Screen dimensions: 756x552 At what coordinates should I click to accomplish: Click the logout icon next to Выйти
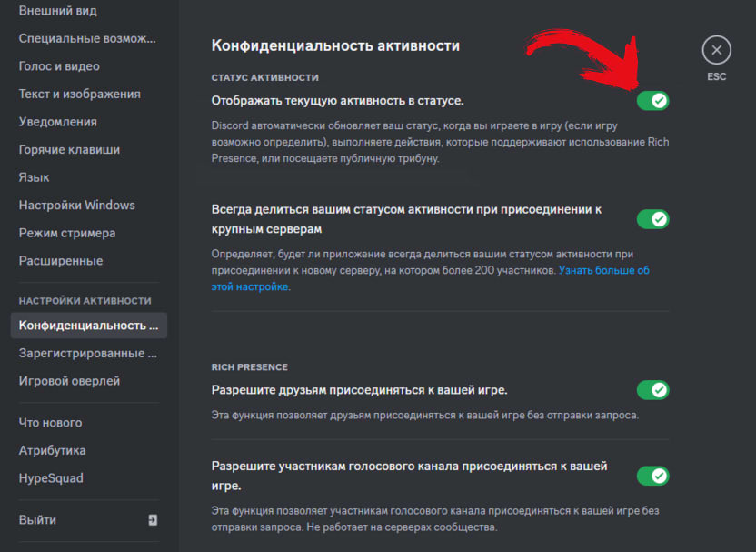pyautogui.click(x=153, y=519)
